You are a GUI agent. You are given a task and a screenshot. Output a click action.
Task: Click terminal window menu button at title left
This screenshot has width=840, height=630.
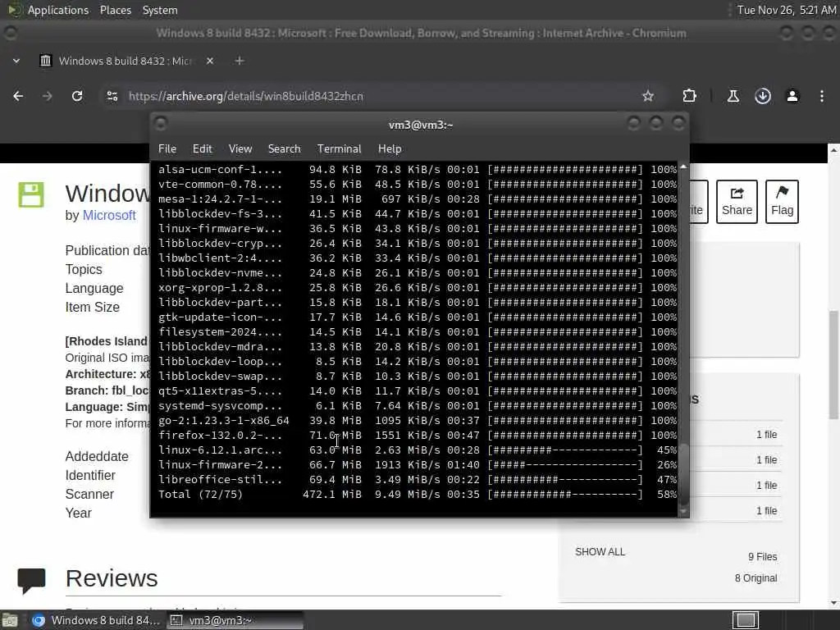tap(161, 124)
